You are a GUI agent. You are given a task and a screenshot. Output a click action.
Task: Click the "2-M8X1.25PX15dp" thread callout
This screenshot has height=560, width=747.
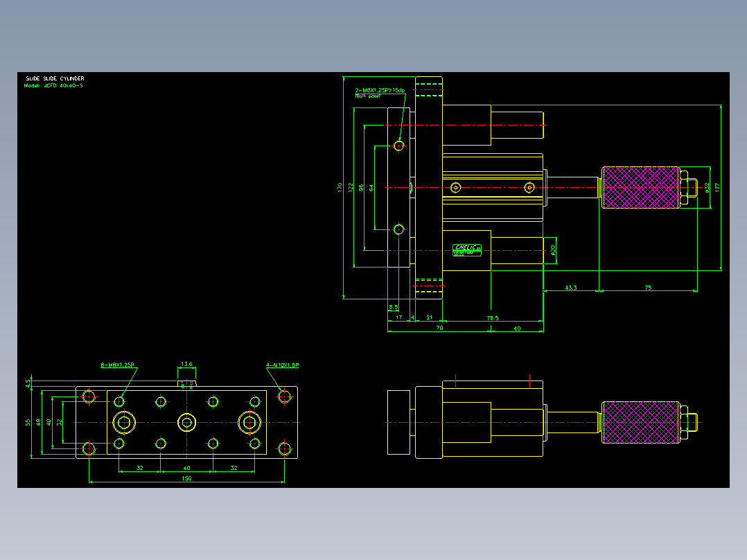(380, 90)
